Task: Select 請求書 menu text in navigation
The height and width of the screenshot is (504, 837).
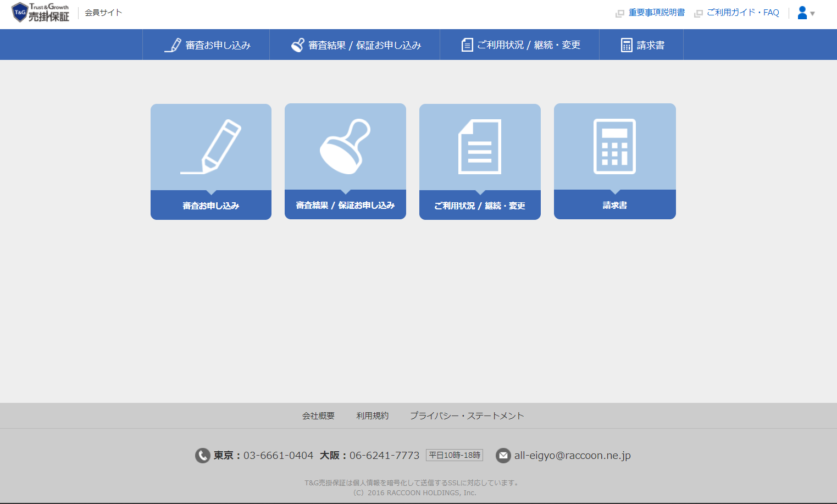Action: pyautogui.click(x=651, y=45)
